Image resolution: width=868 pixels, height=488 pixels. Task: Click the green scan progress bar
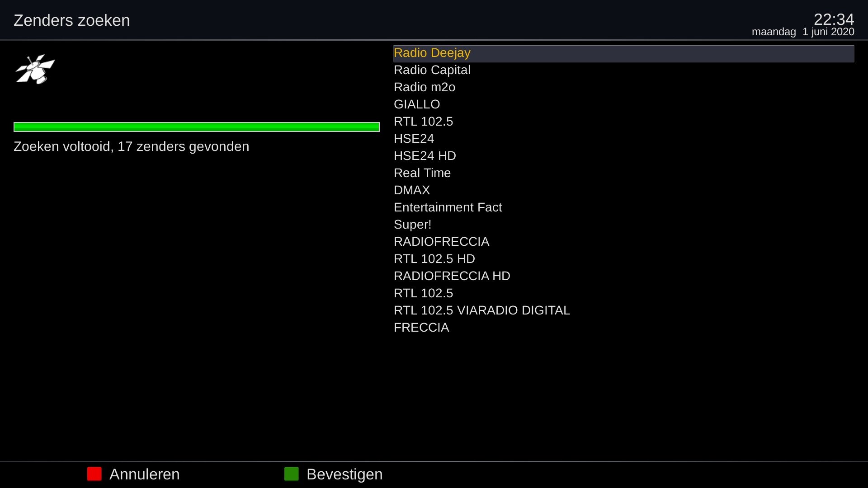pyautogui.click(x=197, y=127)
